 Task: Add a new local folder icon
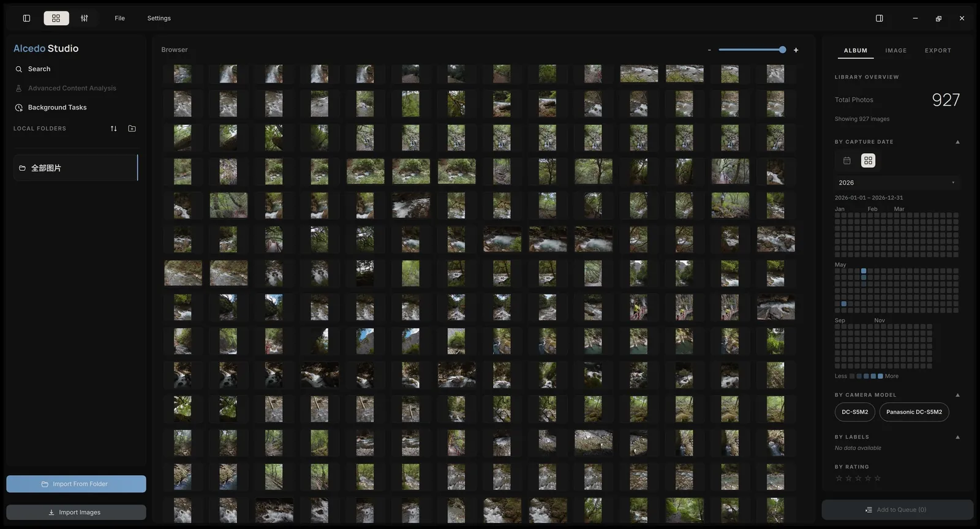click(x=132, y=129)
